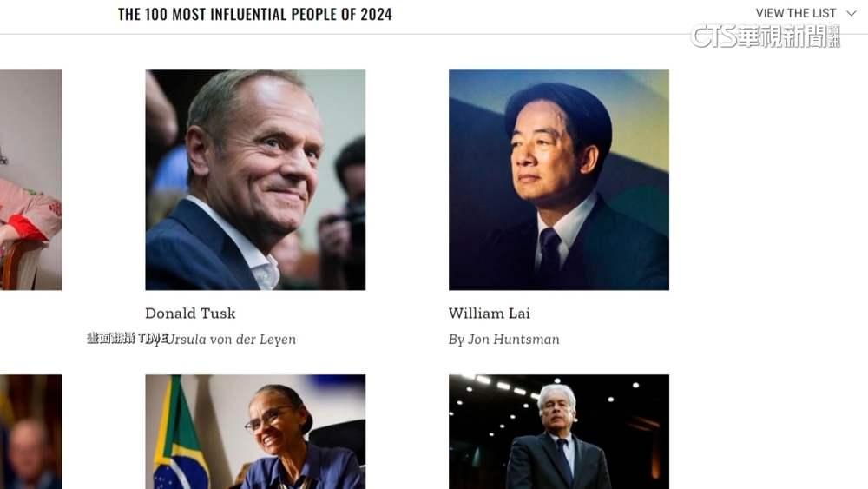Click the horizontal divider line under the header
868x489 pixels.
pos(434,34)
